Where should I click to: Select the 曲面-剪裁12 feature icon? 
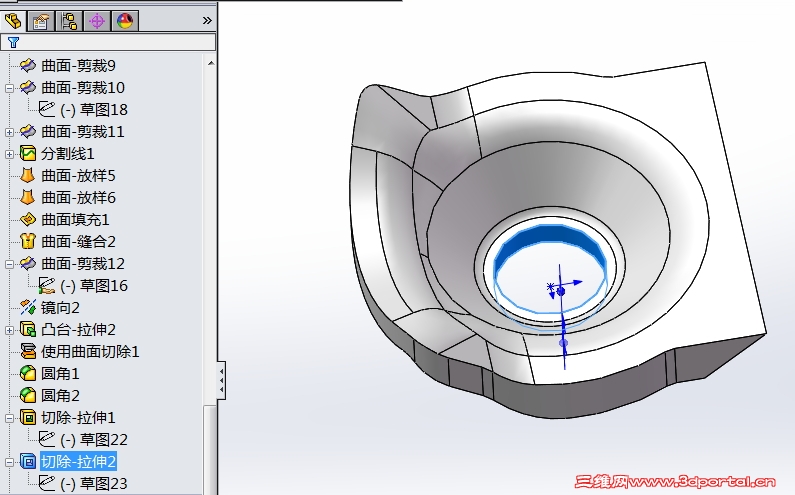point(27,263)
